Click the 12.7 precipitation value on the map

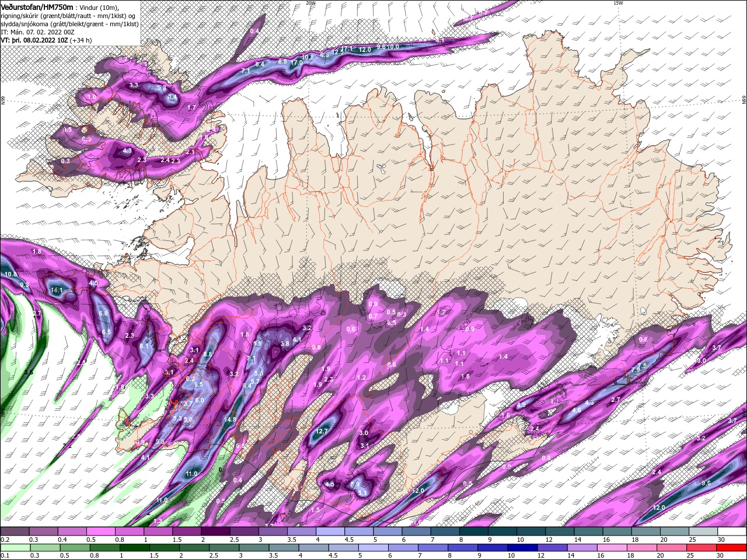click(x=322, y=431)
